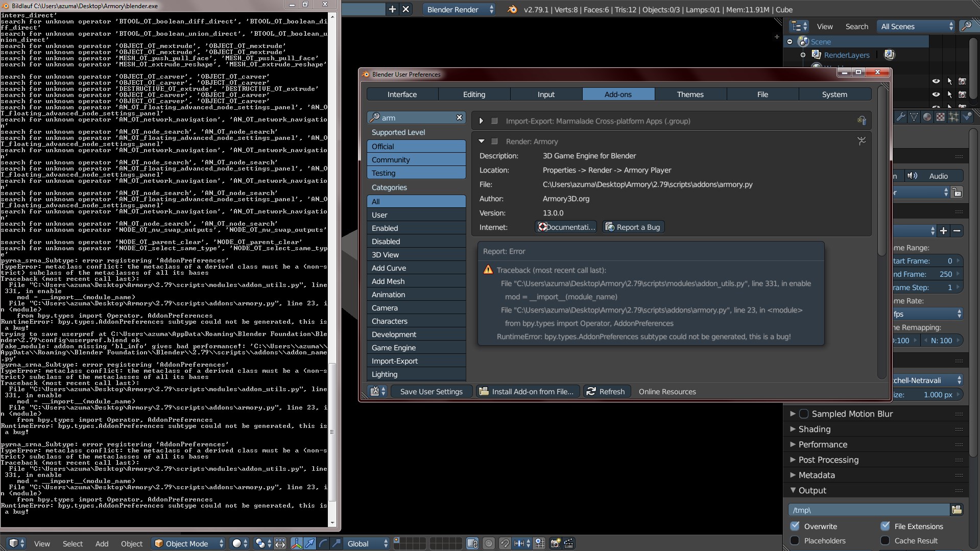The image size is (980, 551).
Task: Open the outliner search magnifier icon
Action: point(967,26)
